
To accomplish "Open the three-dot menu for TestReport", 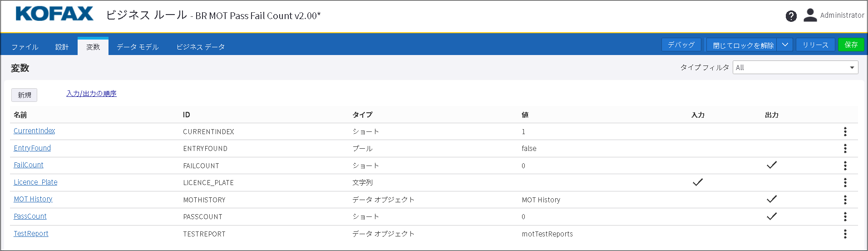I will click(x=845, y=234).
